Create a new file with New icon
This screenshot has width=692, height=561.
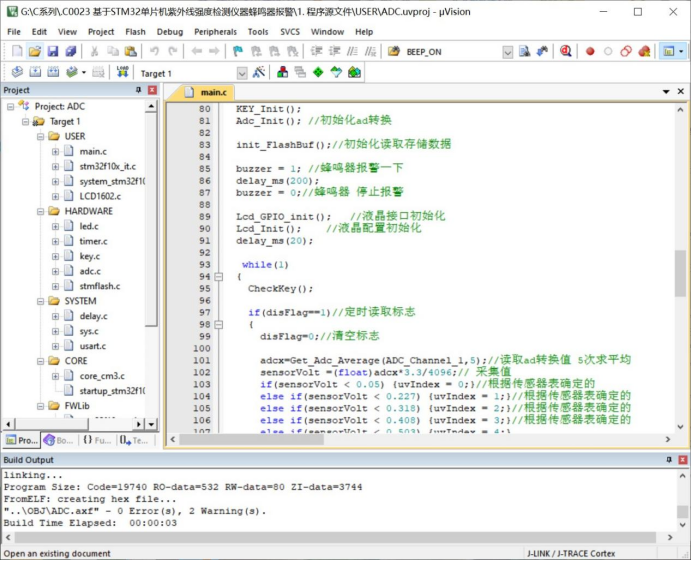click(17, 51)
